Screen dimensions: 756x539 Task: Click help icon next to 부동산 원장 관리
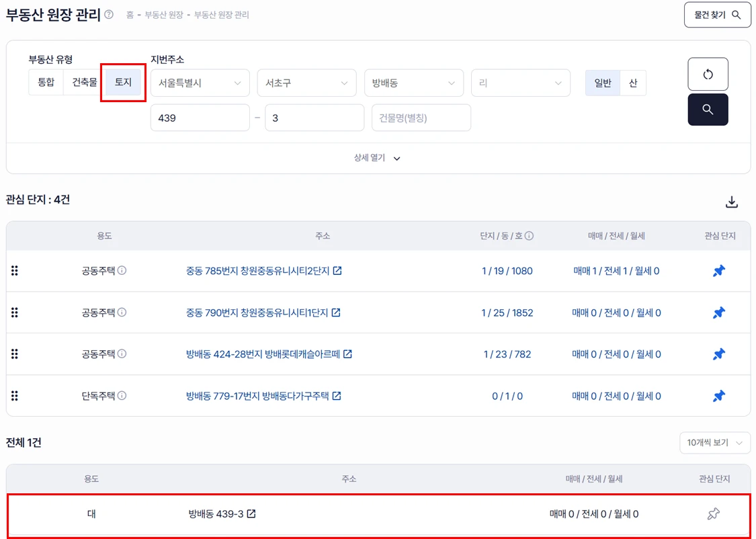(x=109, y=15)
